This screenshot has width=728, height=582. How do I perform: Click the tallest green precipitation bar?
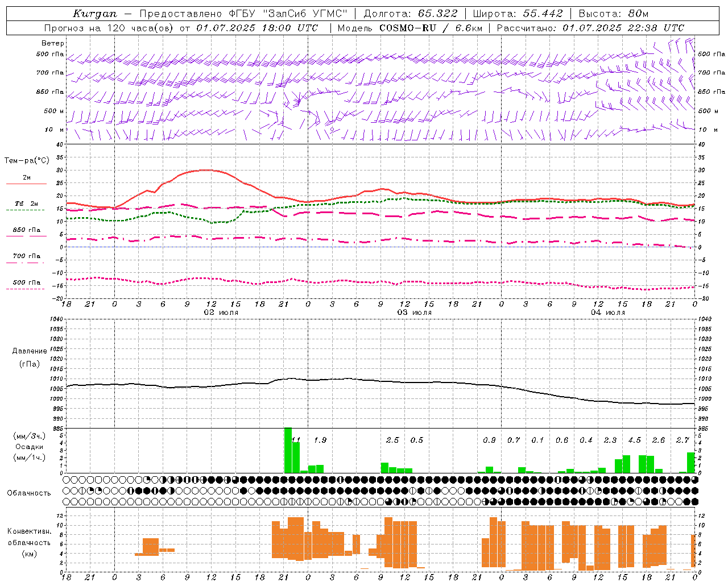288,450
